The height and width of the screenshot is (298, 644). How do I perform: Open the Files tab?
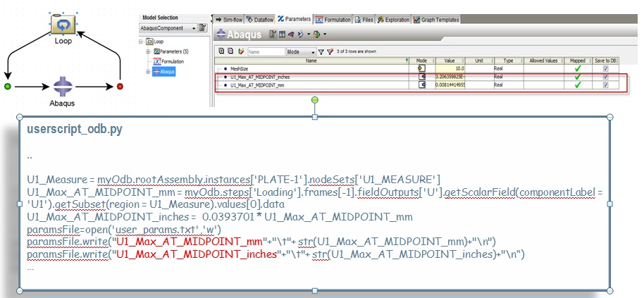click(x=364, y=19)
